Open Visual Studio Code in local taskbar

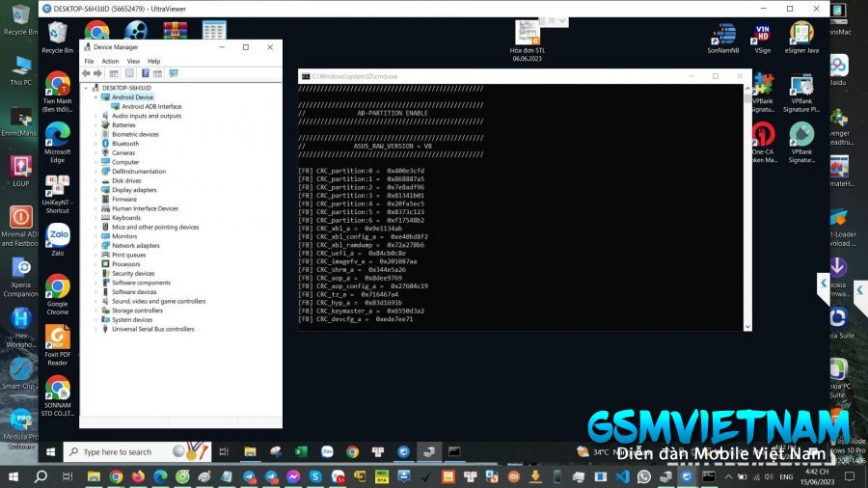[x=622, y=476]
